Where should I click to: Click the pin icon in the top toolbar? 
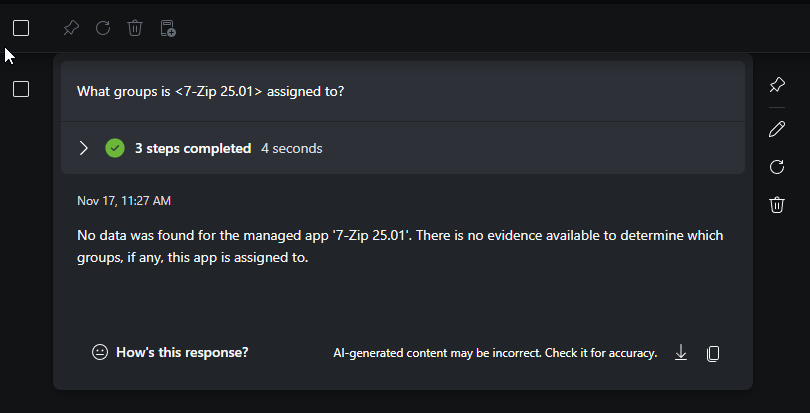[x=71, y=28]
